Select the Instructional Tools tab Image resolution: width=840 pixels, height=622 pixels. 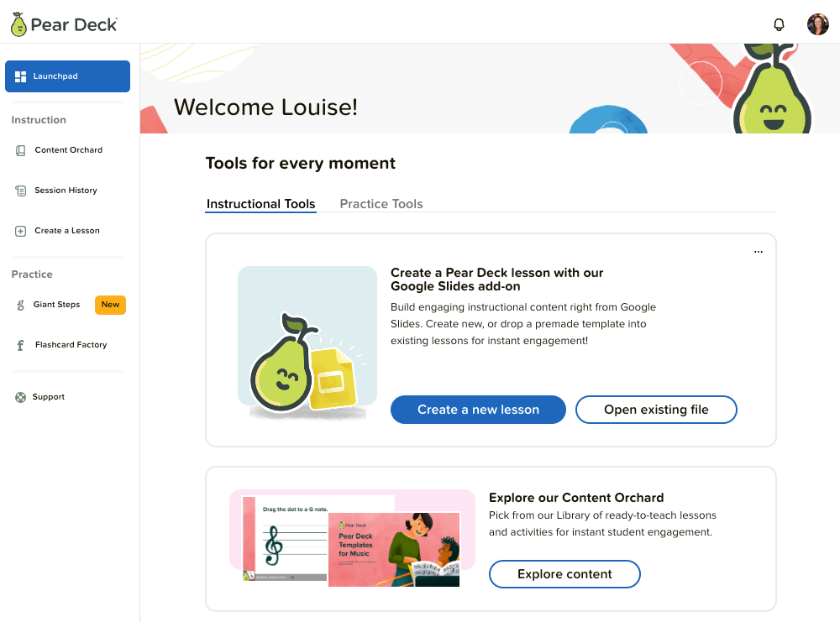click(260, 203)
